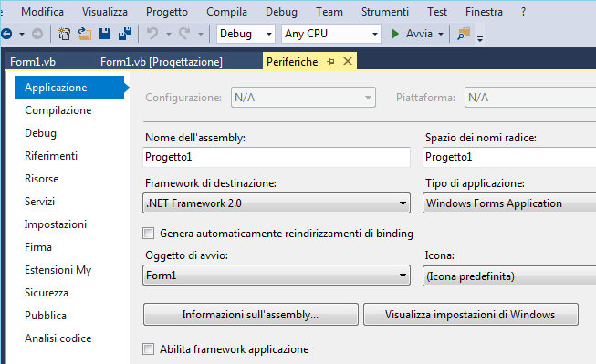This screenshot has width=596, height=364.
Task: Open the Strumenti menu
Action: [384, 12]
